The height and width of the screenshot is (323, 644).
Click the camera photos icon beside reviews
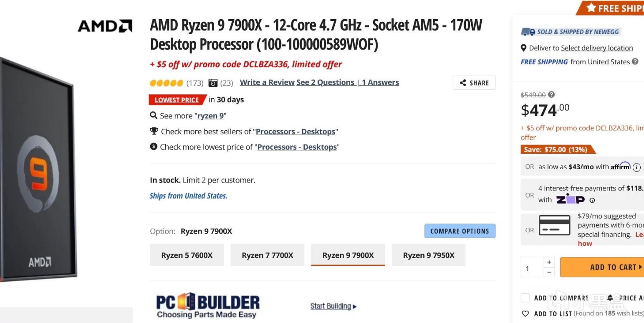click(x=213, y=83)
